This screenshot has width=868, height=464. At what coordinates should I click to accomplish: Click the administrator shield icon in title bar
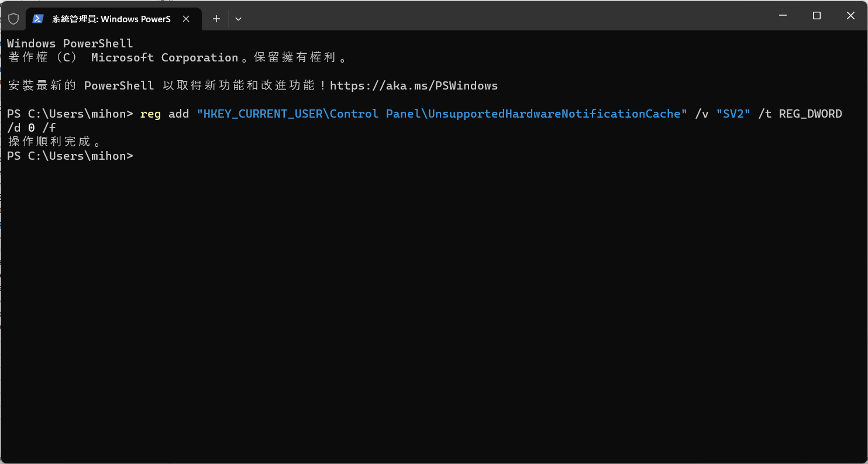(13, 19)
